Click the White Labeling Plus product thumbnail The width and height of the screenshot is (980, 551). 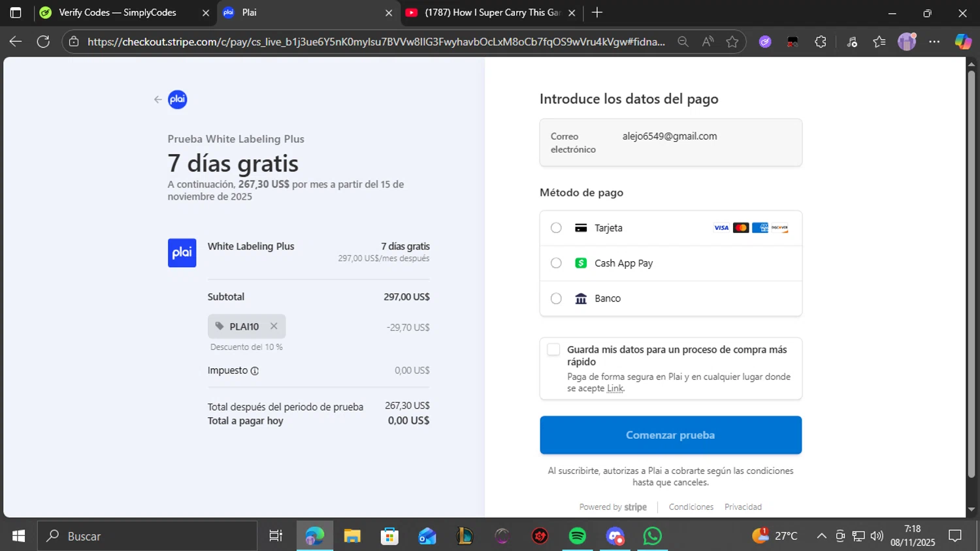(x=182, y=253)
